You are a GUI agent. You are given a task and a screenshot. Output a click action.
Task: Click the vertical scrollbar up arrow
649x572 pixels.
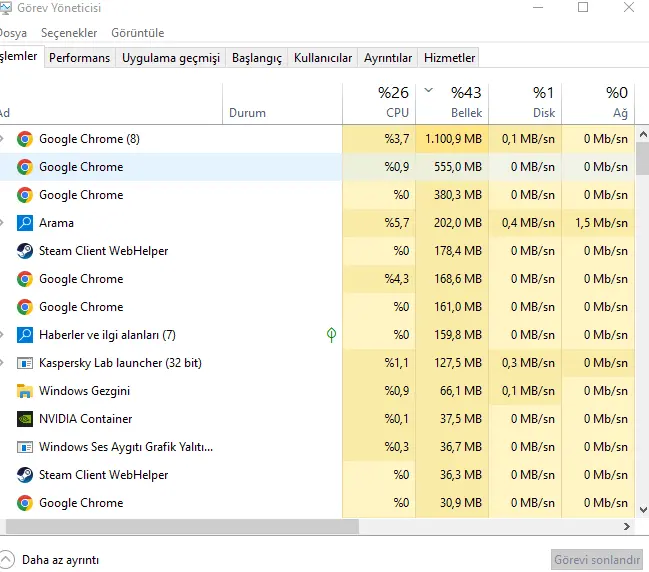point(643,134)
